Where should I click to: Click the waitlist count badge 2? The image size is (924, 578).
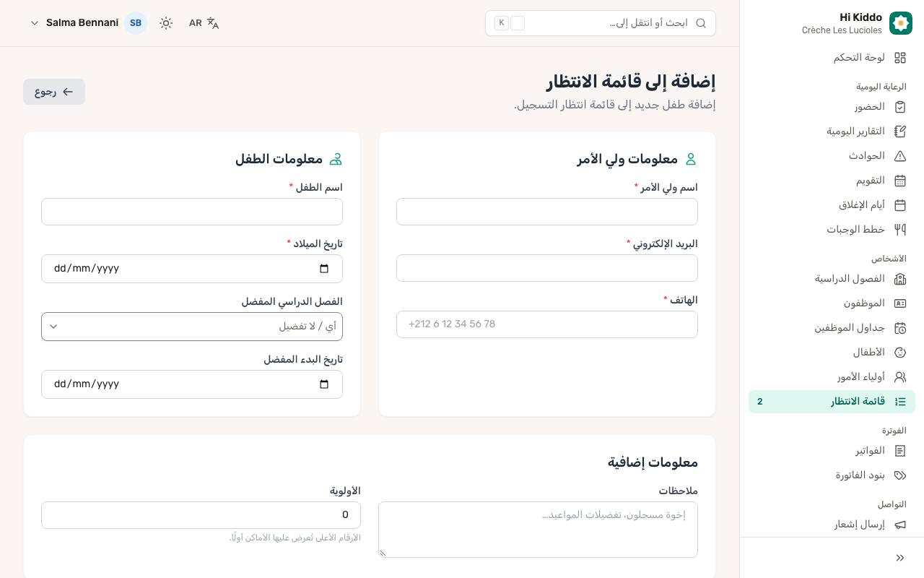point(759,402)
